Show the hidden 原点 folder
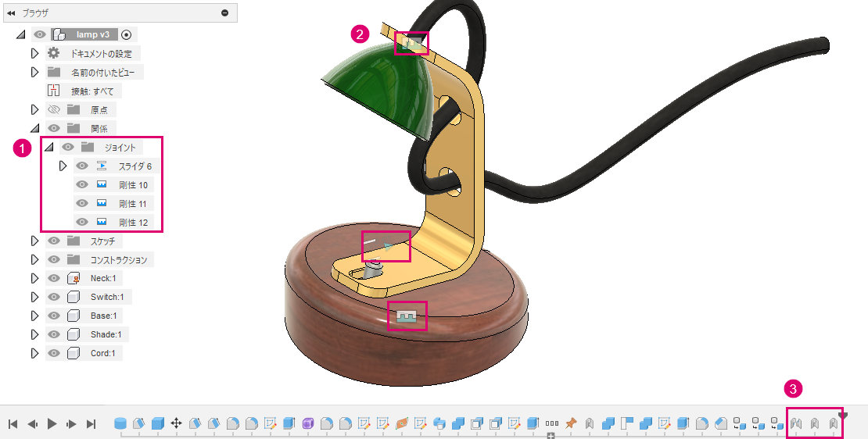 (x=54, y=109)
